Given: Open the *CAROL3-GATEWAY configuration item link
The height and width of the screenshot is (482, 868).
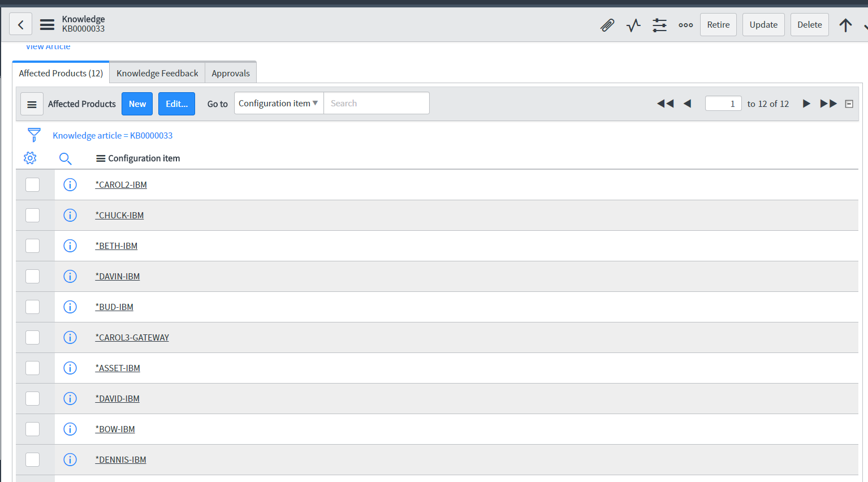Looking at the screenshot, I should 132,337.
